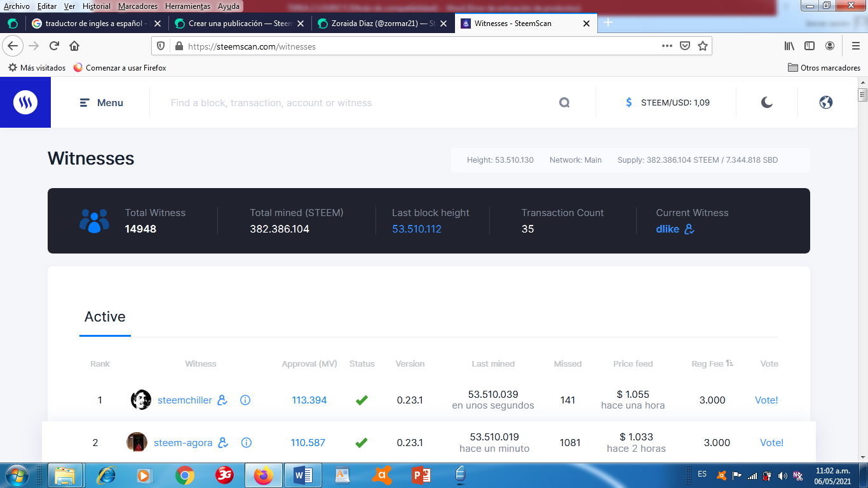868x488 pixels.
Task: Toggle dark mode moon icon
Action: 767,102
